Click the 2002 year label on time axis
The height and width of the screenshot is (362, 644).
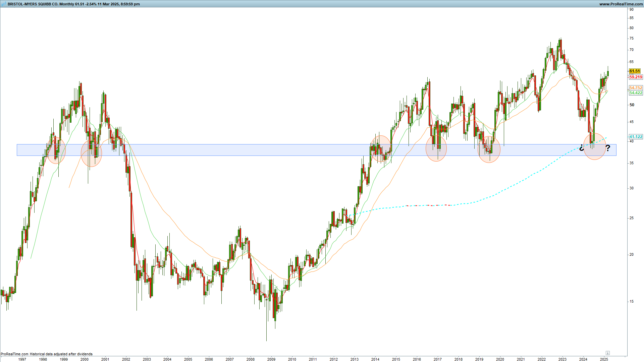click(x=126, y=359)
